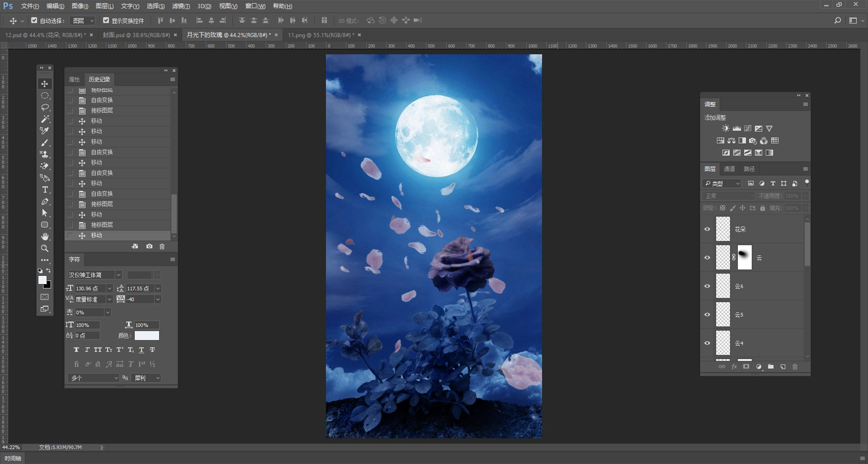Select the Rounded Rectangle shape tool

click(x=45, y=225)
